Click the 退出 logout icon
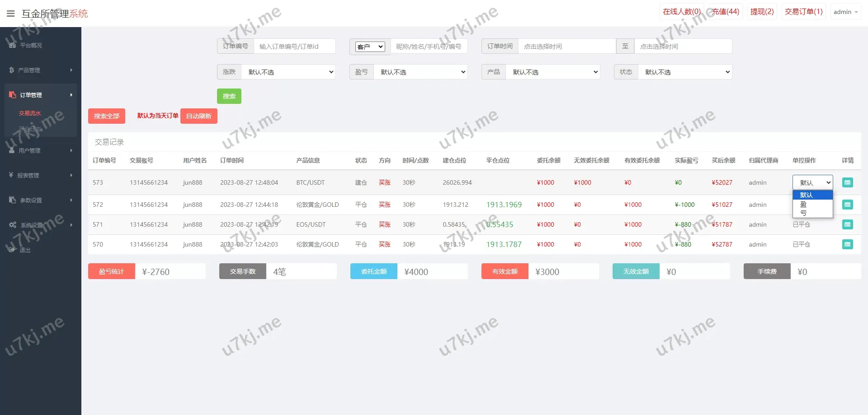Image resolution: width=868 pixels, height=415 pixels. (x=12, y=250)
